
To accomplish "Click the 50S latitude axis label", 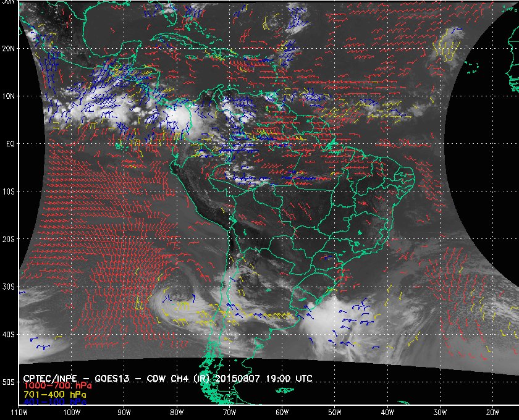I will 9,382.
